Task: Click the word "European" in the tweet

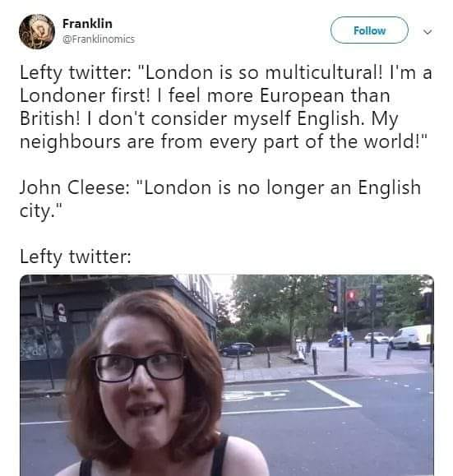Action: (302, 96)
